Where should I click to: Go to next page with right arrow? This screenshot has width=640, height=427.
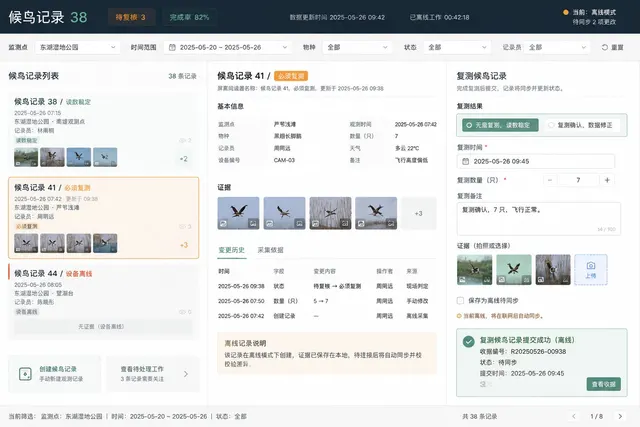(x=620, y=416)
